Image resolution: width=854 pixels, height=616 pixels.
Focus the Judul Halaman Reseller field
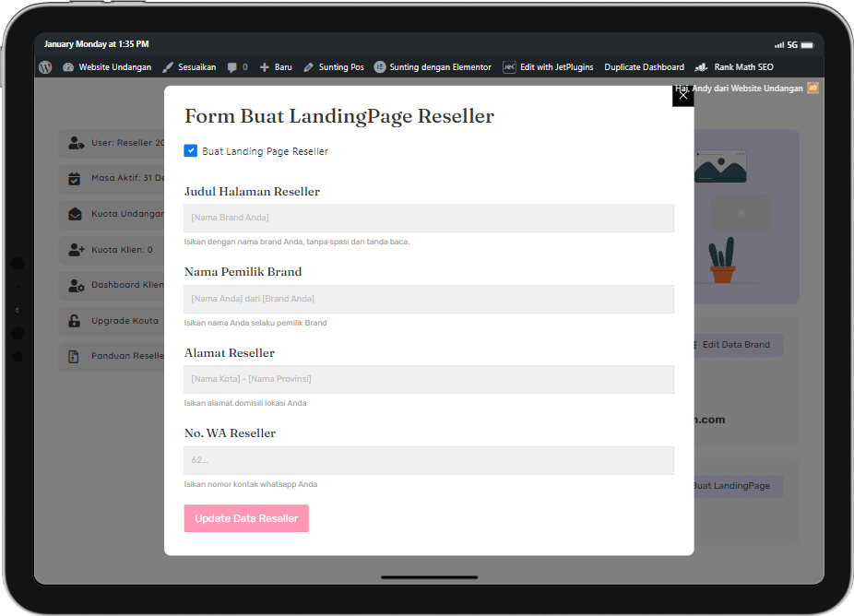pyautogui.click(x=429, y=218)
